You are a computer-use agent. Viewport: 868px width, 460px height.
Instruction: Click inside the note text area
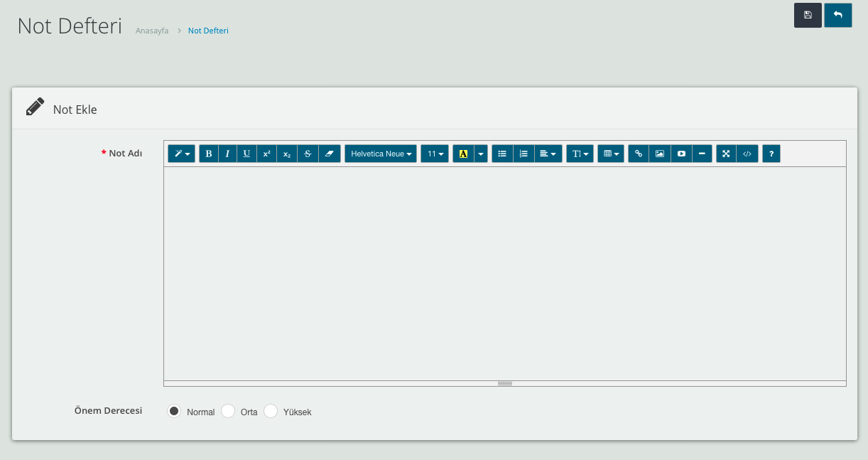[504, 274]
